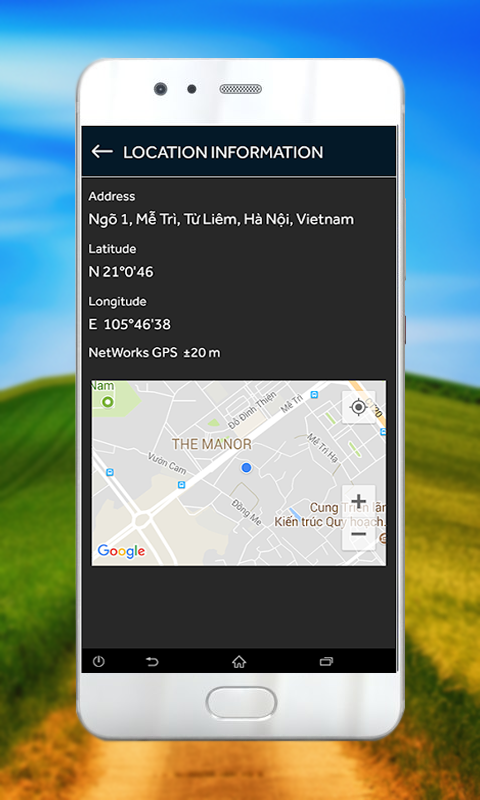480x800 pixels.
Task: Tap THE MANOR label on map
Action: coord(212,444)
